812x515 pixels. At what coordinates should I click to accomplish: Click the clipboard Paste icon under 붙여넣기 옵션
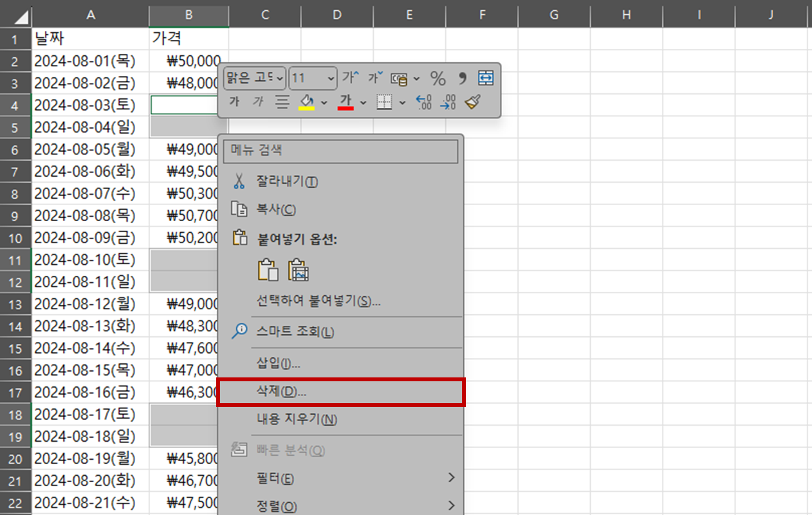[268, 270]
